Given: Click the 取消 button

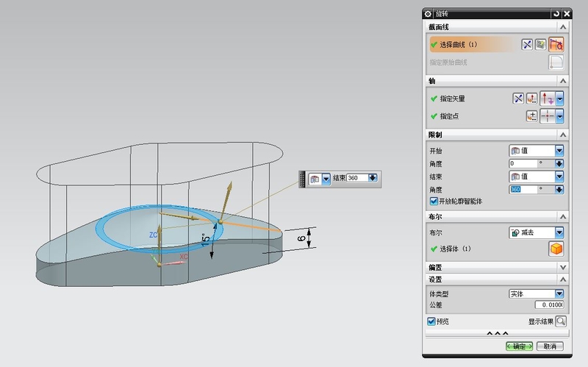Looking at the screenshot, I should (x=550, y=346).
